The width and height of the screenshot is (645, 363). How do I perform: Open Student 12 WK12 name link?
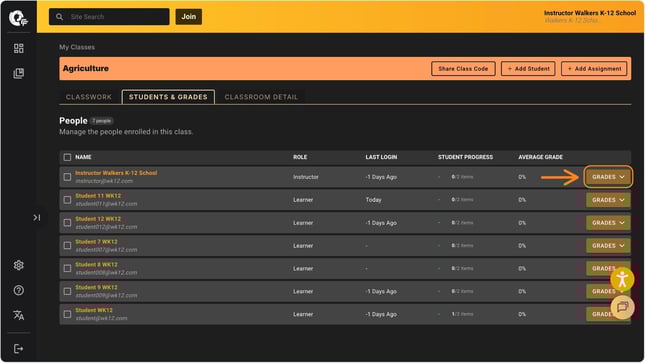(x=98, y=219)
